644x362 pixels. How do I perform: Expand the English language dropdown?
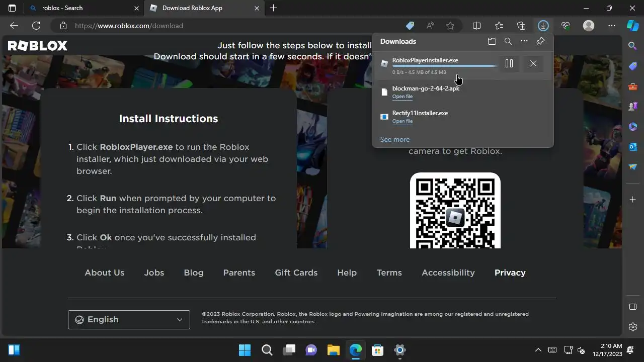(x=129, y=319)
